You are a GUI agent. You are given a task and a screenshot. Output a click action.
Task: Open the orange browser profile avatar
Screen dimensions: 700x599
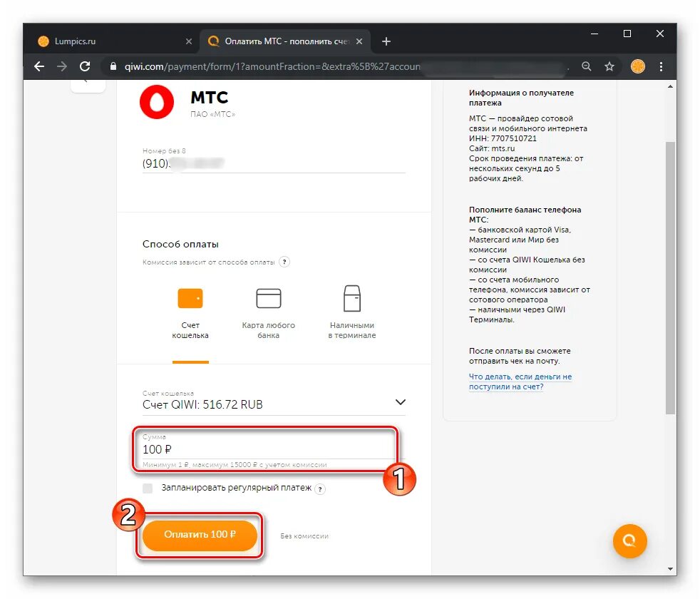(x=637, y=66)
